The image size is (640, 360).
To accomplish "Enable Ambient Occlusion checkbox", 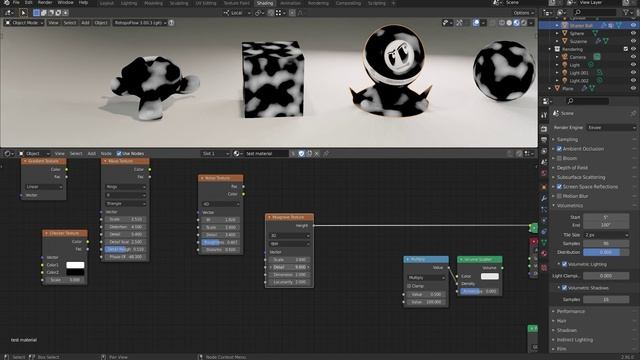I will [559, 149].
